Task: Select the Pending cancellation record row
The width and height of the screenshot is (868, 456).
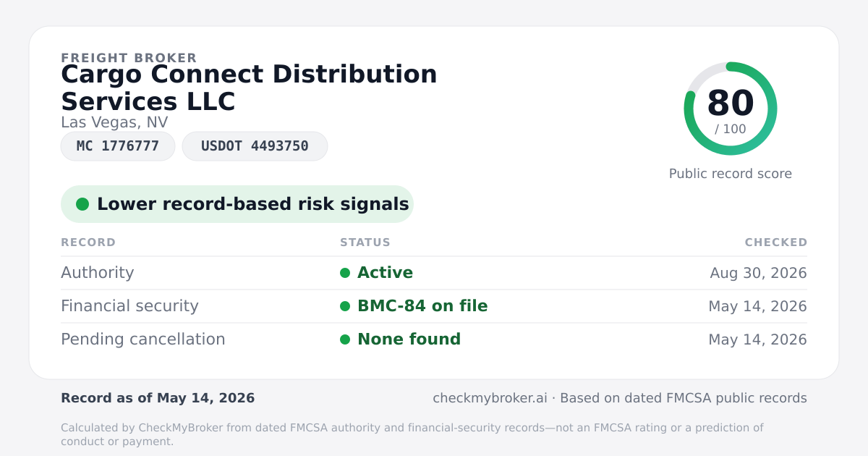Action: [x=434, y=339]
